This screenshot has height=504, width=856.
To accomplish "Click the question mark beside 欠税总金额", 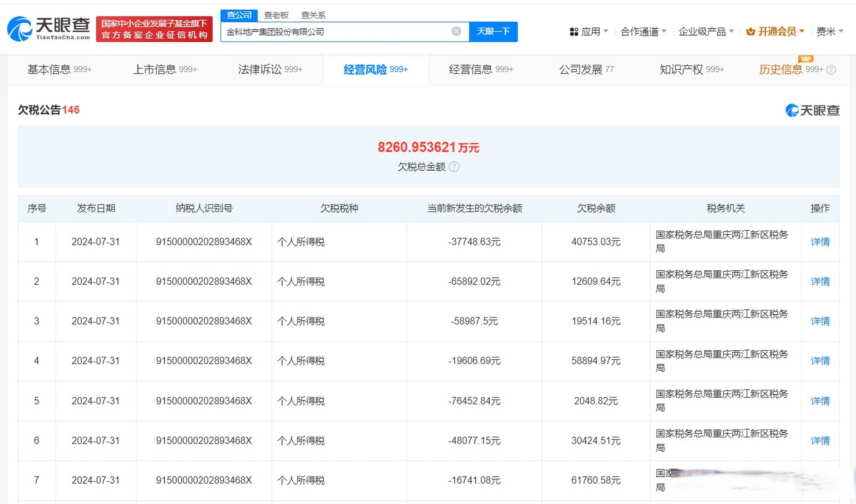I will [454, 167].
